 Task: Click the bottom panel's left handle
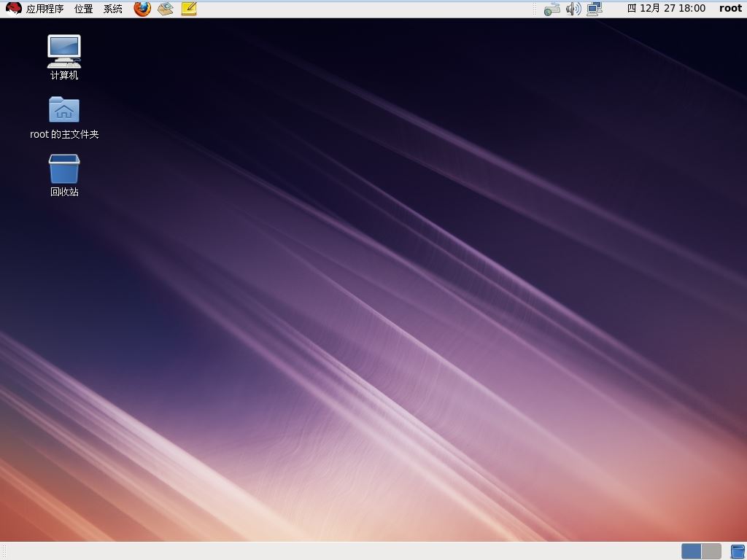pos(5,551)
